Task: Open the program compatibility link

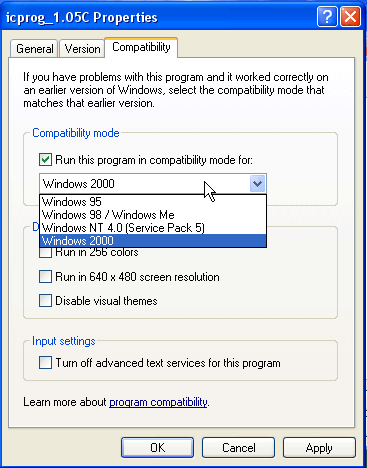Action: (x=158, y=402)
